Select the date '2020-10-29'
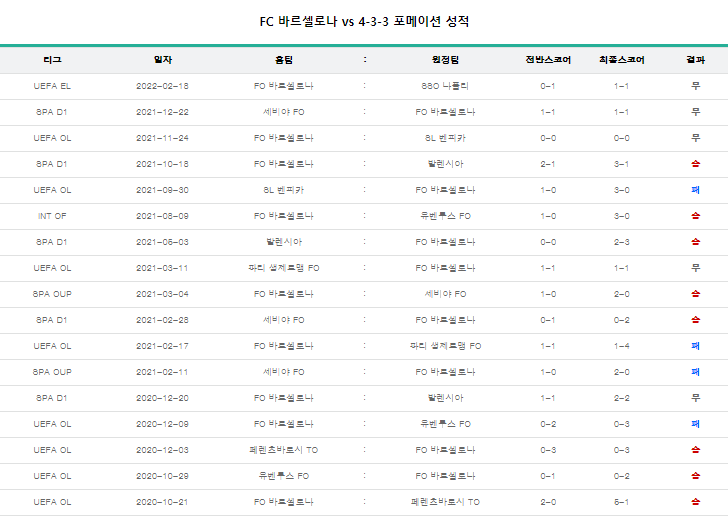This screenshot has height=516, width=728. pos(162,476)
